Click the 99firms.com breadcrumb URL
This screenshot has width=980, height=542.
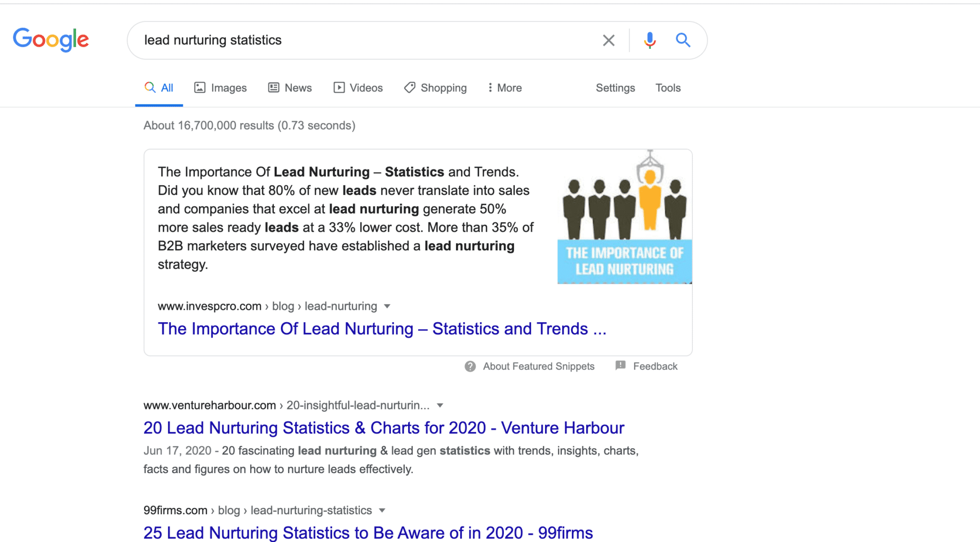(x=175, y=510)
